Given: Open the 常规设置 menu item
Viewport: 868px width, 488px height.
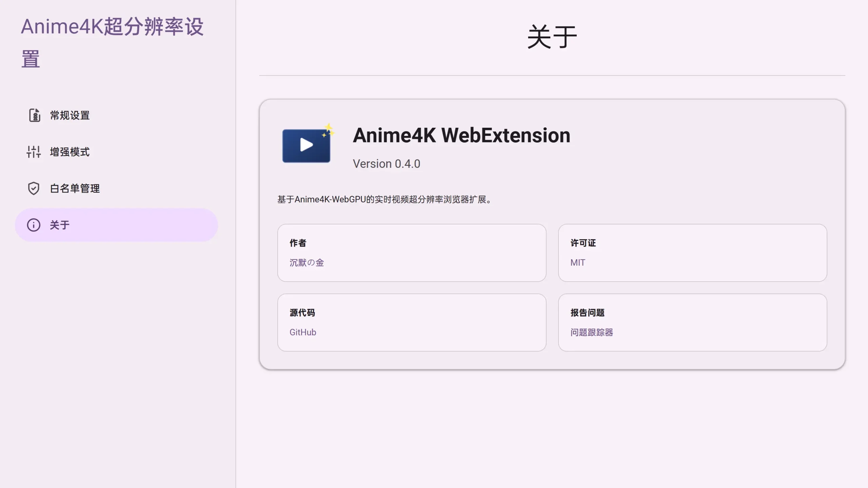Looking at the screenshot, I should 70,115.
